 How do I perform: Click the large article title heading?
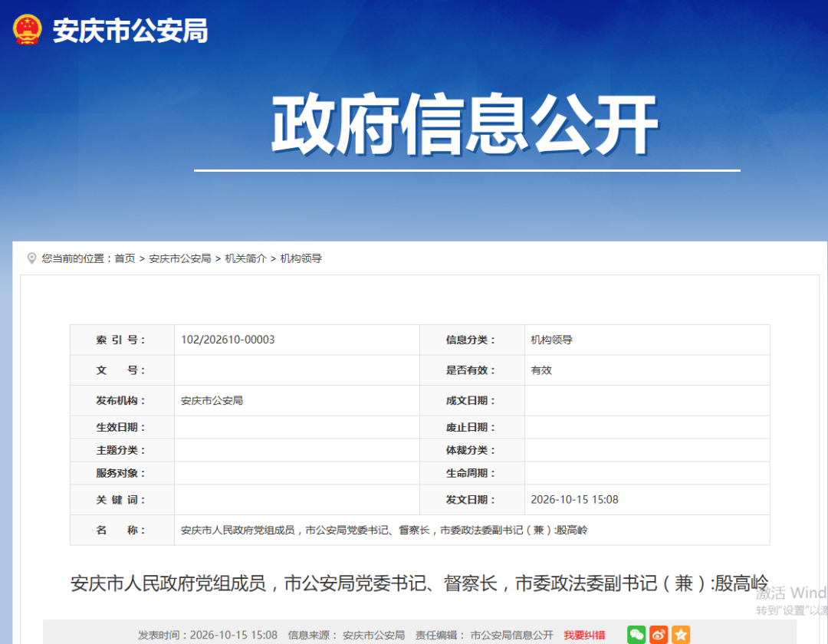click(419, 583)
